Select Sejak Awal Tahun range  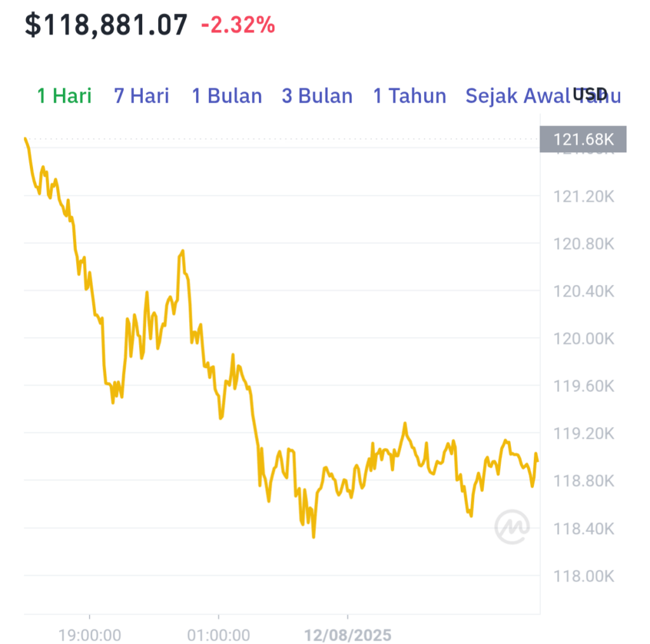point(543,96)
